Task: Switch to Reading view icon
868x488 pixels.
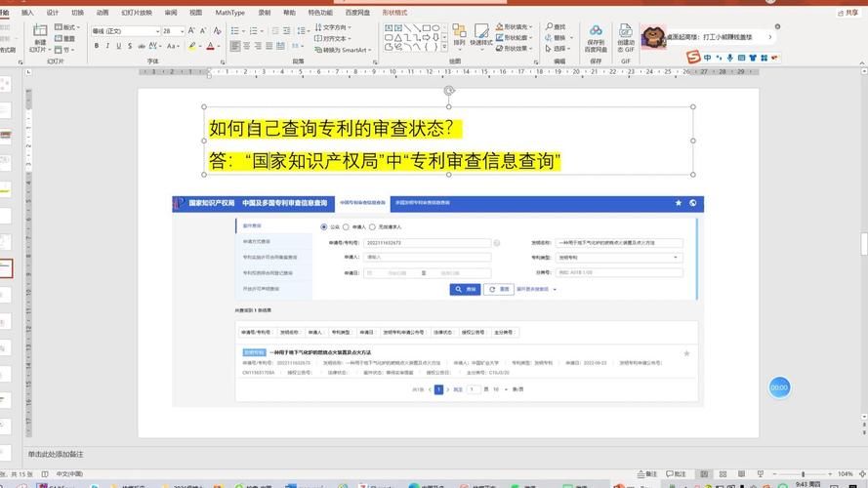Action: [741, 474]
